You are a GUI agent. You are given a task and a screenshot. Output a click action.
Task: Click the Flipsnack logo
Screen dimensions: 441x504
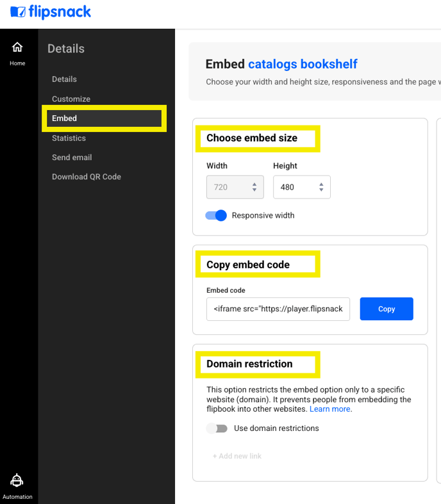[x=51, y=12]
